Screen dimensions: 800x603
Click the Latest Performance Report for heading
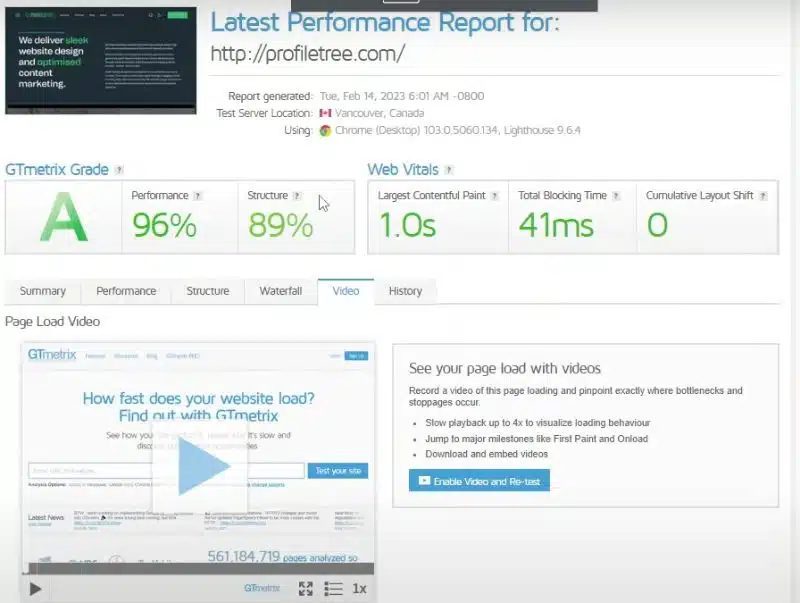[385, 22]
